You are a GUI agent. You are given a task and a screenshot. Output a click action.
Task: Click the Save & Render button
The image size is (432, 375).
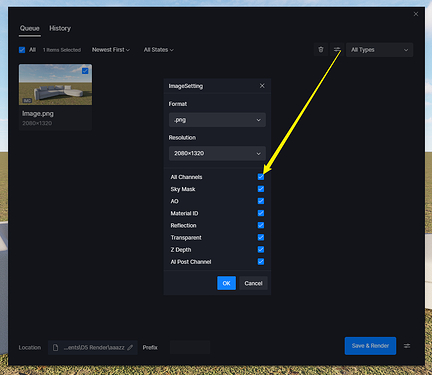pos(370,346)
